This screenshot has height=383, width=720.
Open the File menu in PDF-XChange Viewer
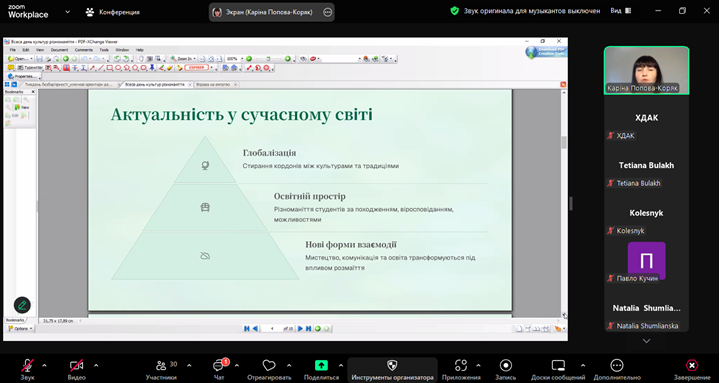13,50
